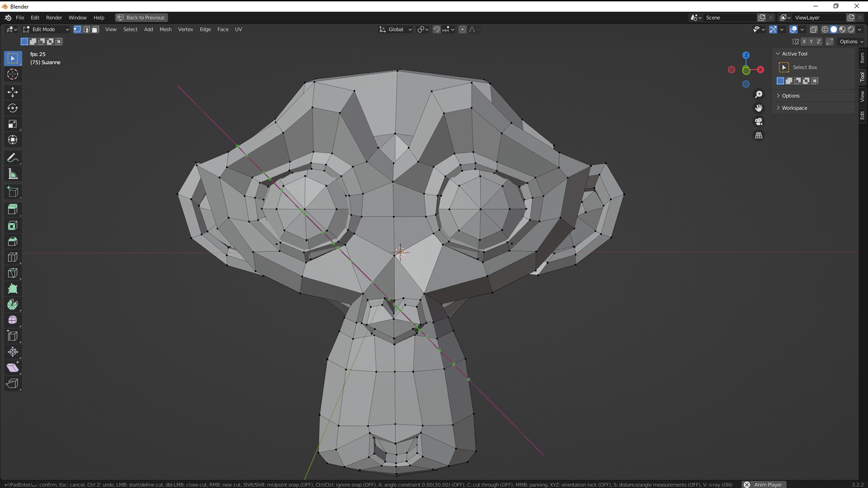This screenshot has height=488, width=868.
Task: Expand the Workspace panel
Action: [795, 108]
